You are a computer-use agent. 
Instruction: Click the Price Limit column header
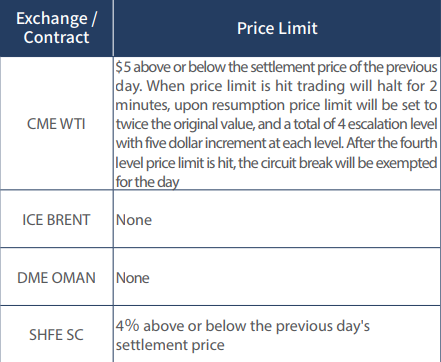pos(277,28)
